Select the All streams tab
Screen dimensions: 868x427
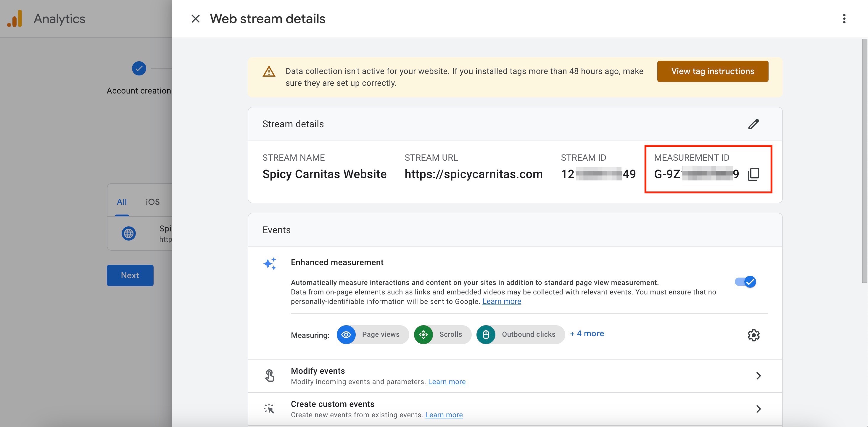coord(122,202)
